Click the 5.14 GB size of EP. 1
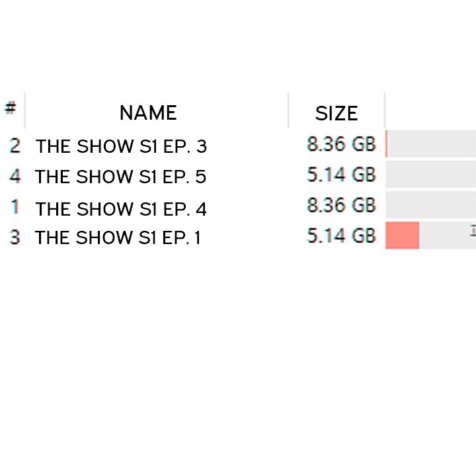 (x=341, y=235)
